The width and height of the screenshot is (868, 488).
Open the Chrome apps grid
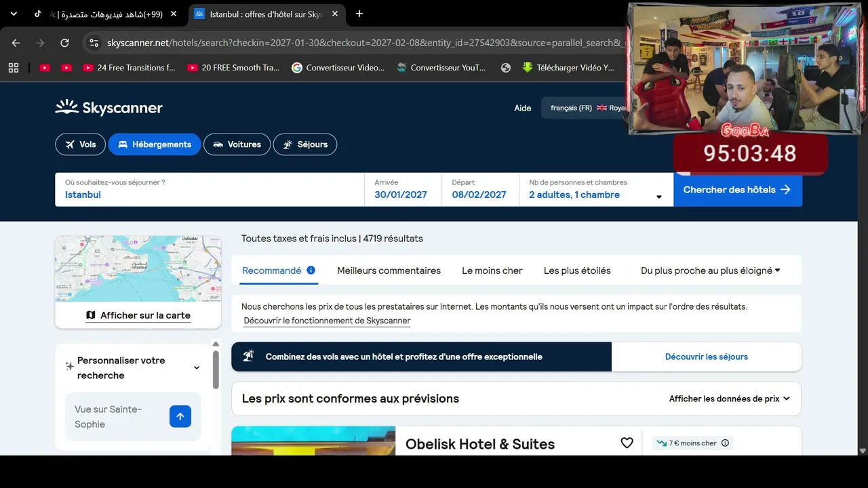tap(14, 68)
